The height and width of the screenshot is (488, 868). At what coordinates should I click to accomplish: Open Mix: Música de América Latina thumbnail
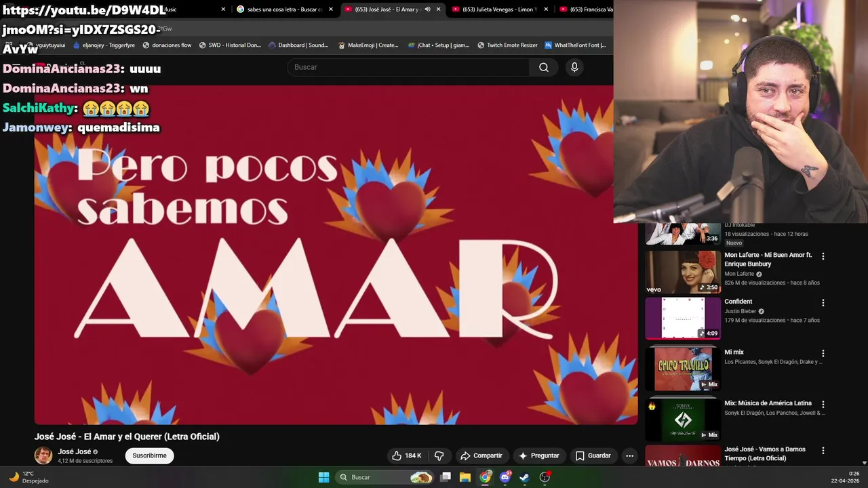(x=683, y=420)
